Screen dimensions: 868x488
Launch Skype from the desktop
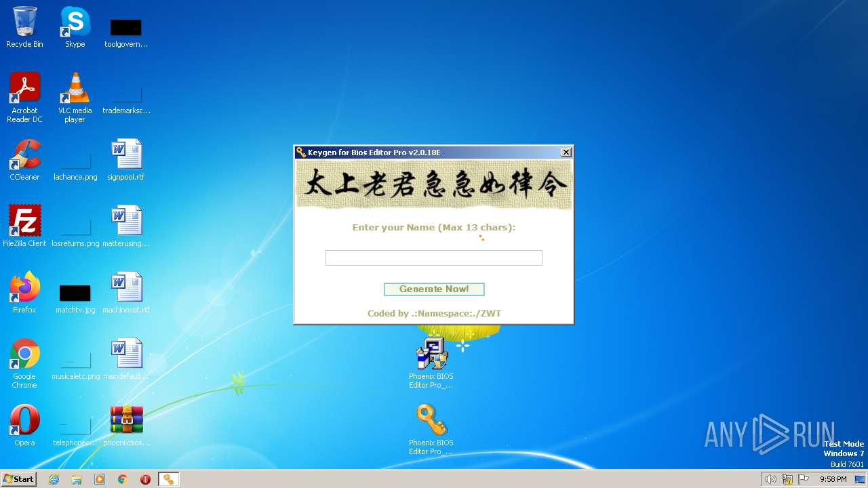(x=75, y=27)
